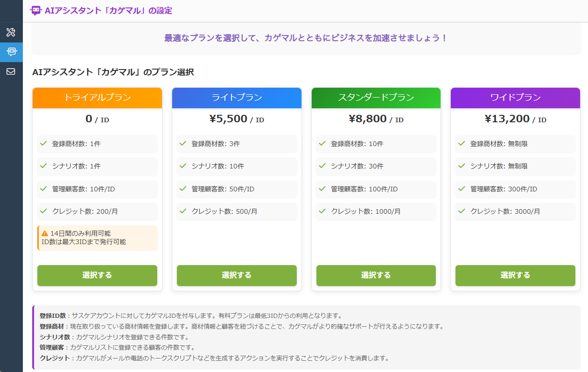The image size is (588, 372).
Task: Click the AIアシスタント「カゲマル」の設定 page title
Action: pyautogui.click(x=108, y=11)
